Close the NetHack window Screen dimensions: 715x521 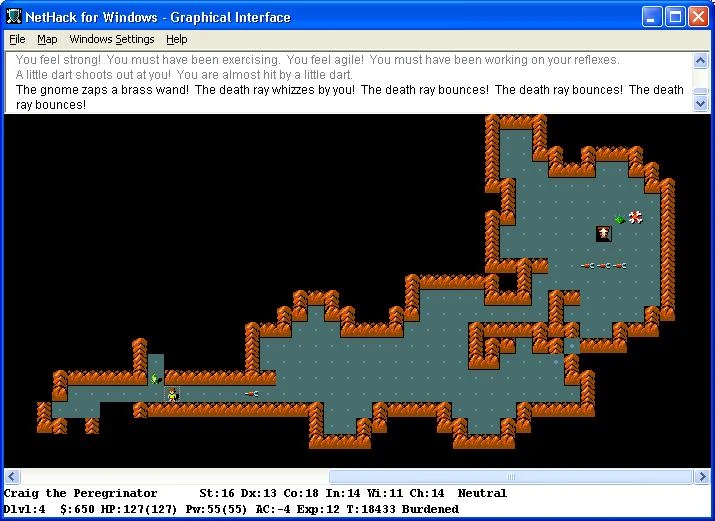(698, 17)
